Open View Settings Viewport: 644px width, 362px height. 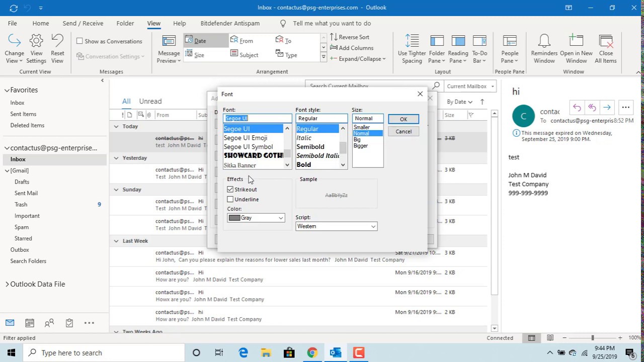(x=36, y=49)
